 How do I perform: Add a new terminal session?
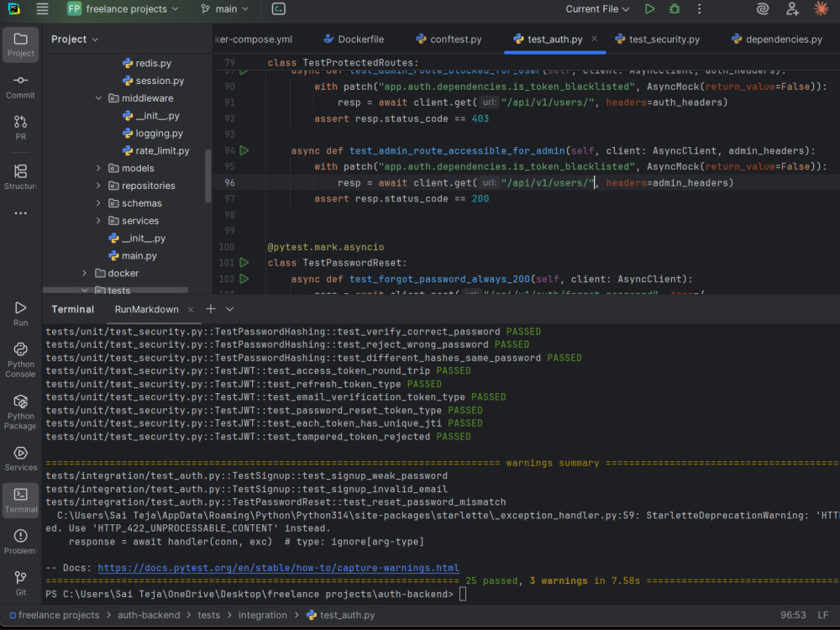click(211, 309)
